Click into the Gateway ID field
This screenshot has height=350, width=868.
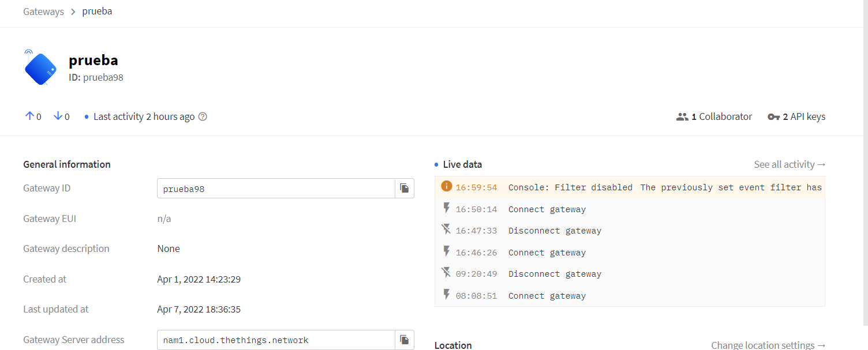click(276, 189)
